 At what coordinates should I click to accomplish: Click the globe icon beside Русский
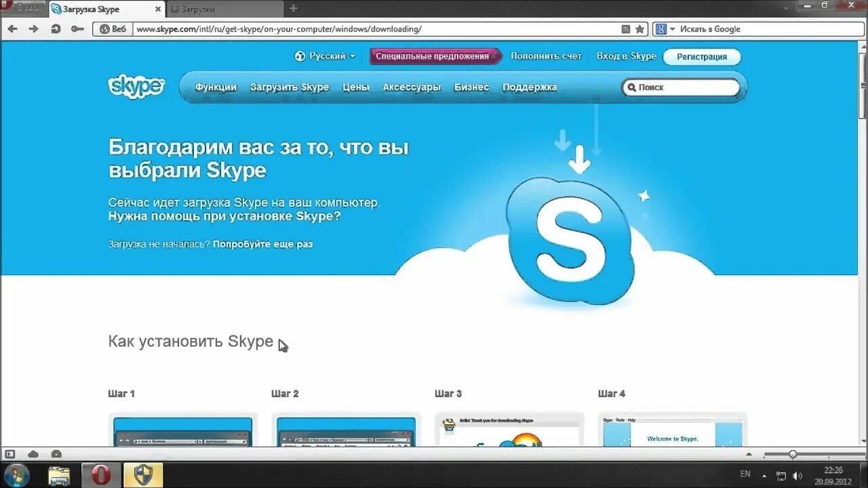coord(300,56)
